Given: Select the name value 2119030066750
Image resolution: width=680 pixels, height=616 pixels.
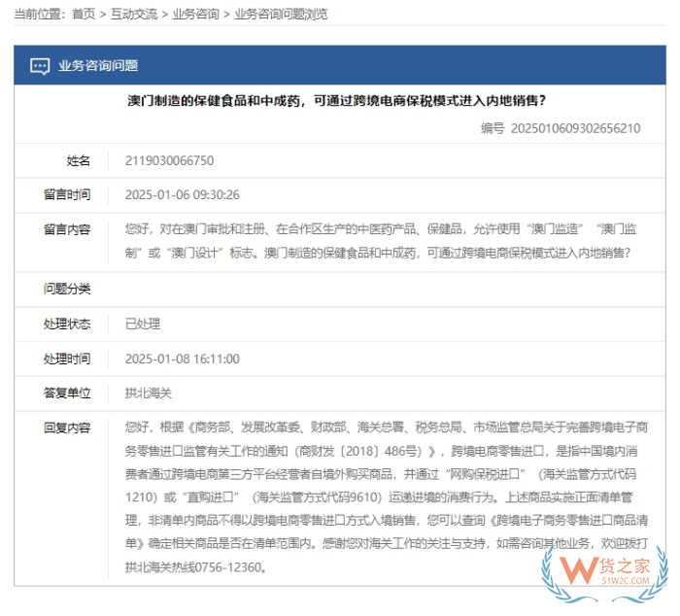Looking at the screenshot, I should pyautogui.click(x=170, y=160).
